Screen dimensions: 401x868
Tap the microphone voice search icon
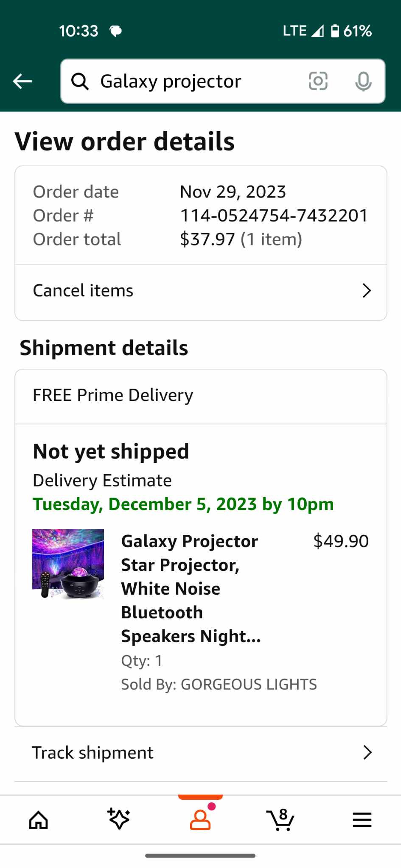(363, 81)
